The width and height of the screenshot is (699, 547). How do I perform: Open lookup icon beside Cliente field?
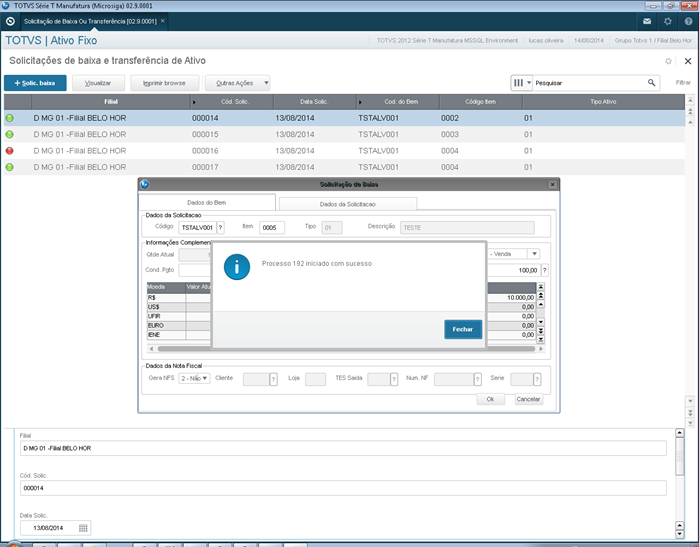[x=273, y=379]
